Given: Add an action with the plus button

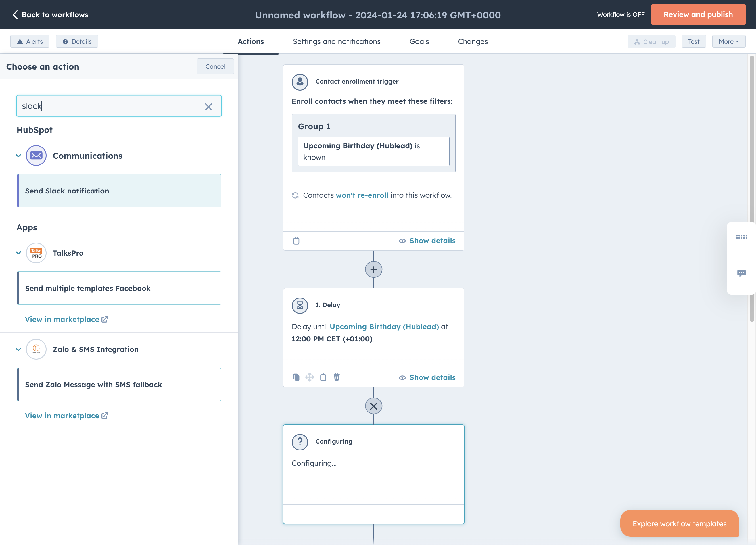Looking at the screenshot, I should [373, 270].
